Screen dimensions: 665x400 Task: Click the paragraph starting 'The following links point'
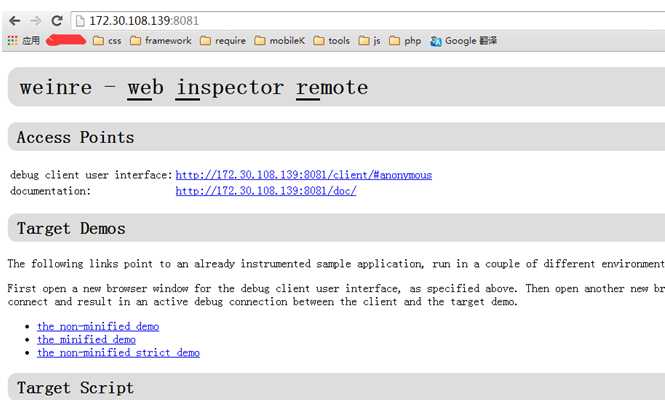[336, 264]
